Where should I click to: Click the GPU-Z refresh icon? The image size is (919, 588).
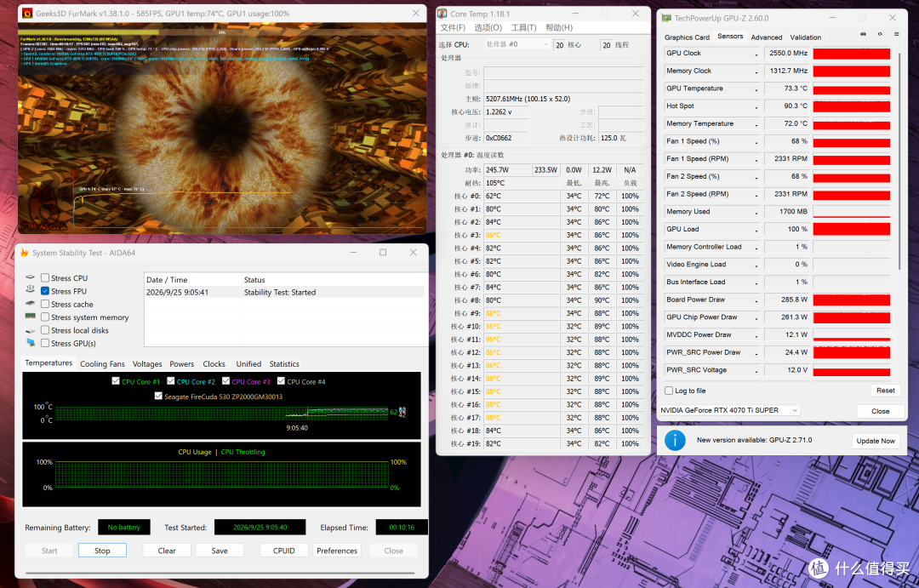point(880,35)
